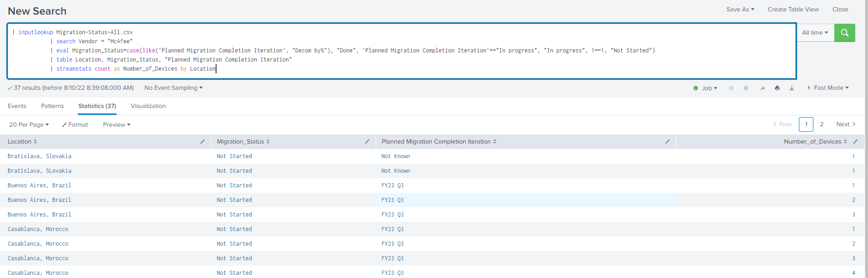
Task: Open the 20 Per Page dropdown
Action: click(29, 124)
